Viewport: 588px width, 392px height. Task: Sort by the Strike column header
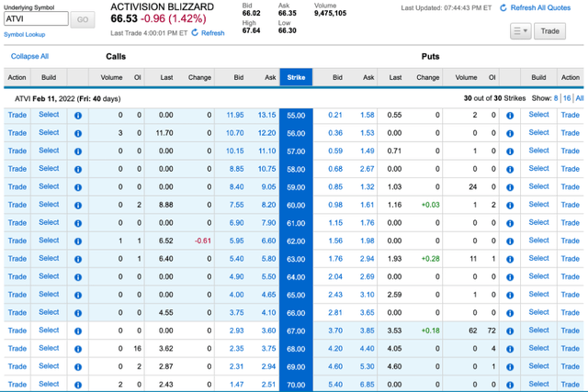tap(296, 77)
